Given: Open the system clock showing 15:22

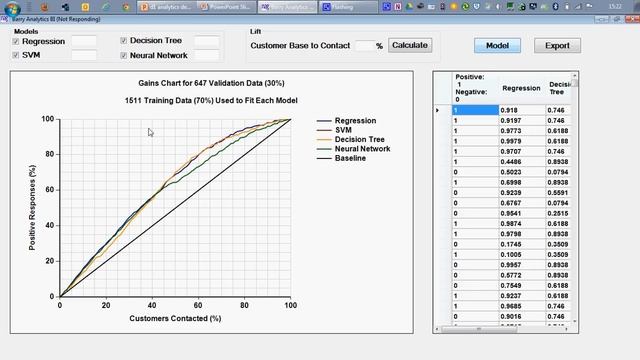Looking at the screenshot, I should [x=615, y=7].
